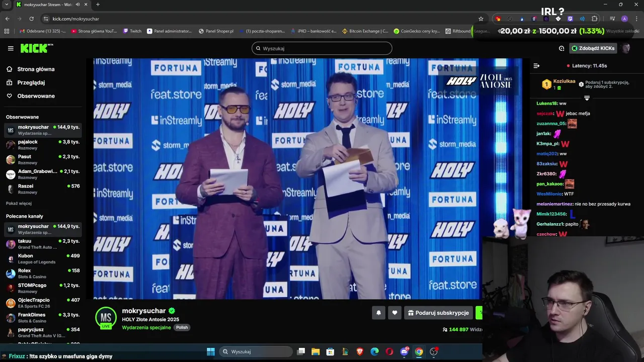The height and width of the screenshot is (362, 644).
Task: Open OjciecTrapcio EA Sports channel
Action: [43, 303]
